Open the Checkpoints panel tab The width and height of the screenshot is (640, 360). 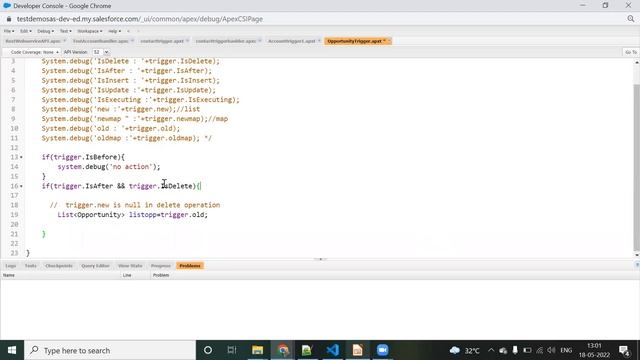pyautogui.click(x=59, y=266)
